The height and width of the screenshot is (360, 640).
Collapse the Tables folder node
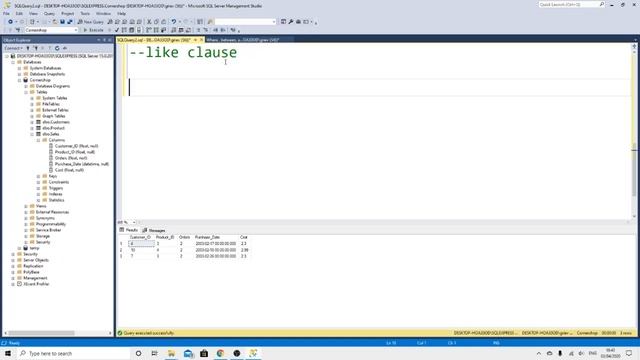[x=26, y=92]
